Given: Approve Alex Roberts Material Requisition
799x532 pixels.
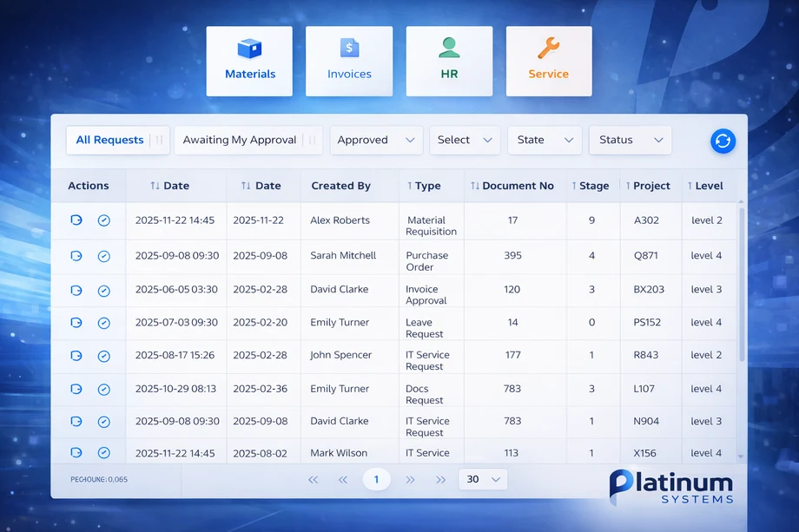Looking at the screenshot, I should 104,220.
